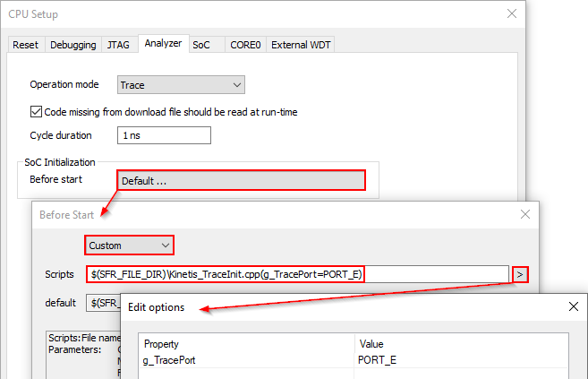Open the Custom dropdown in Before Start

129,245
